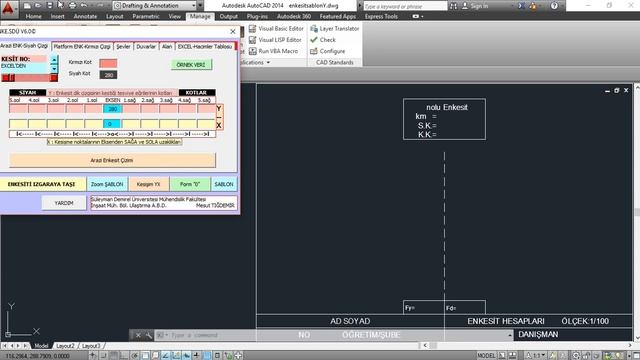Toggle Infer Constraints in status bar

coord(93,356)
